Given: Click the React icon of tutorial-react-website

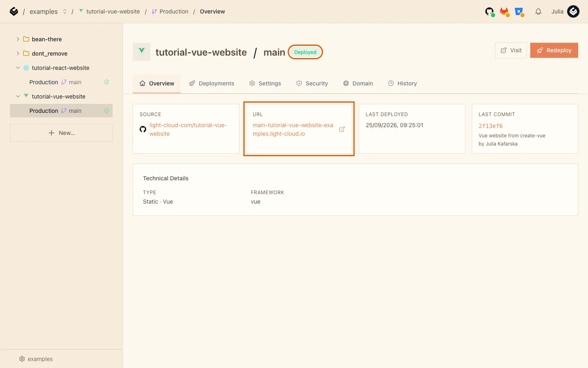Looking at the screenshot, I should click(x=26, y=68).
